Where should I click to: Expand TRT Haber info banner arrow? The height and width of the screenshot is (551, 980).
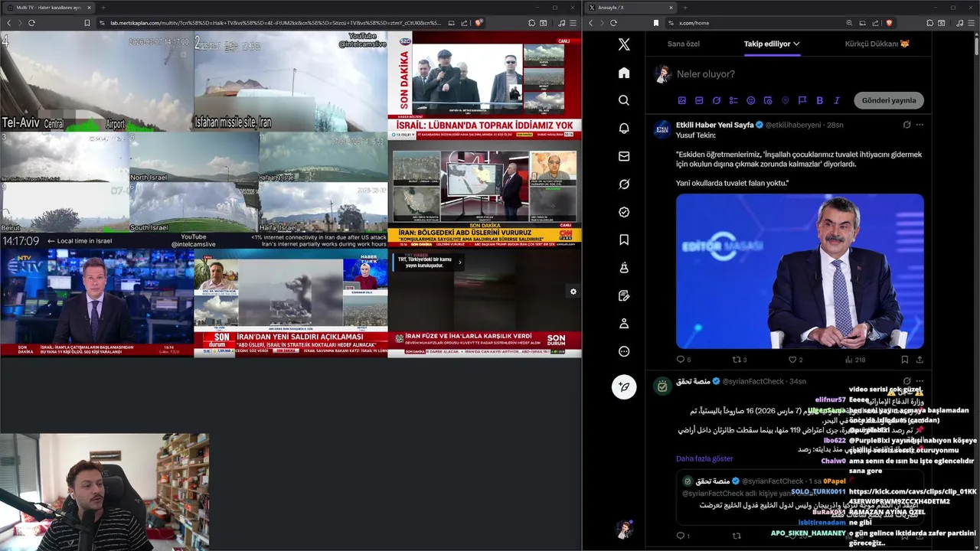tap(459, 262)
